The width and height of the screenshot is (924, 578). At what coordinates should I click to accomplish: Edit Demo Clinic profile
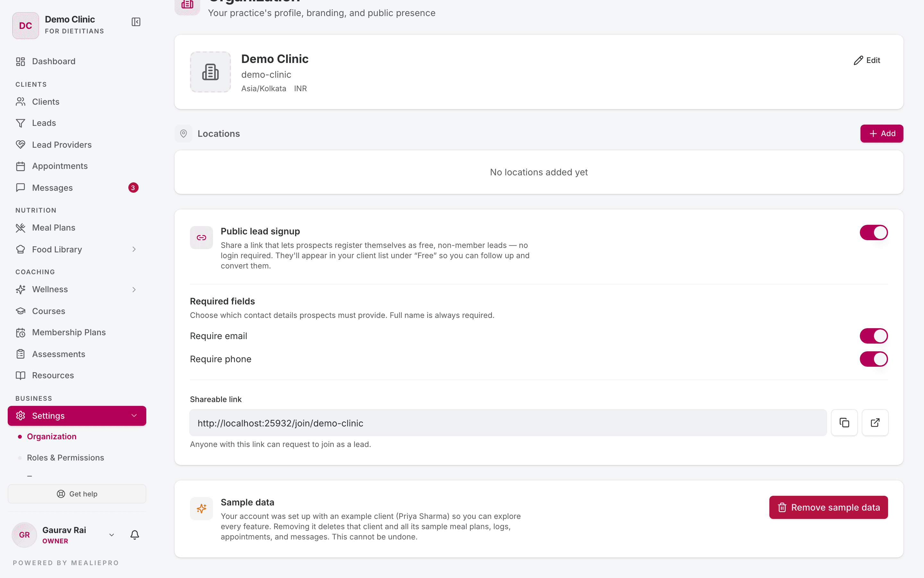(x=867, y=60)
